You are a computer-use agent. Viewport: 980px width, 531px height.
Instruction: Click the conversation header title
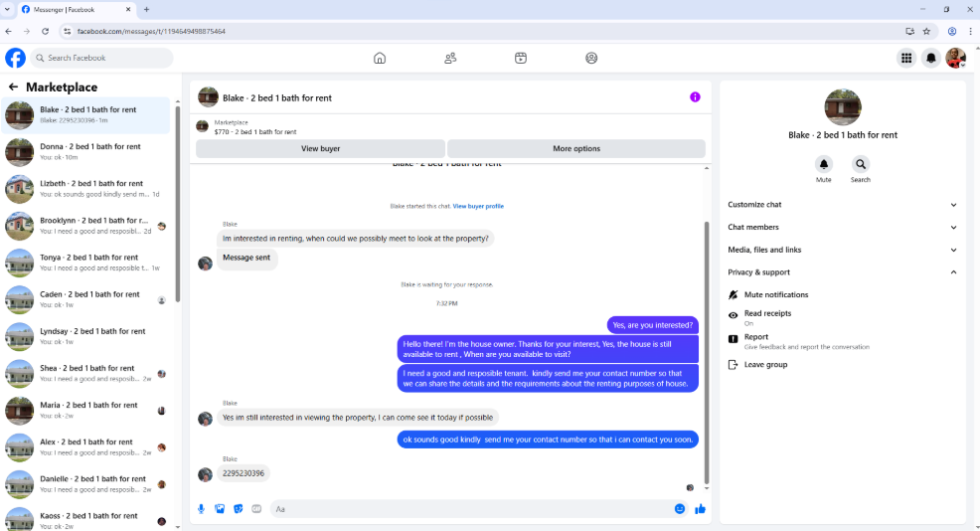click(277, 98)
